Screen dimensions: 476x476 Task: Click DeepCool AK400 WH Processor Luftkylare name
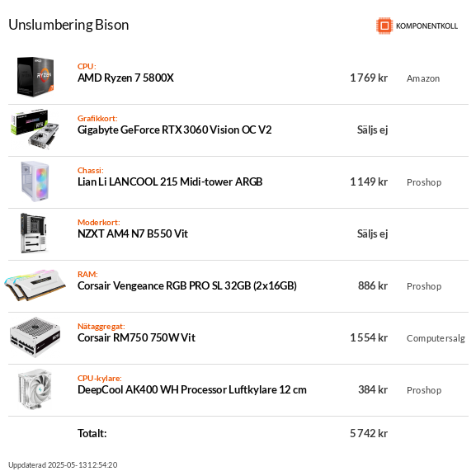point(192,389)
